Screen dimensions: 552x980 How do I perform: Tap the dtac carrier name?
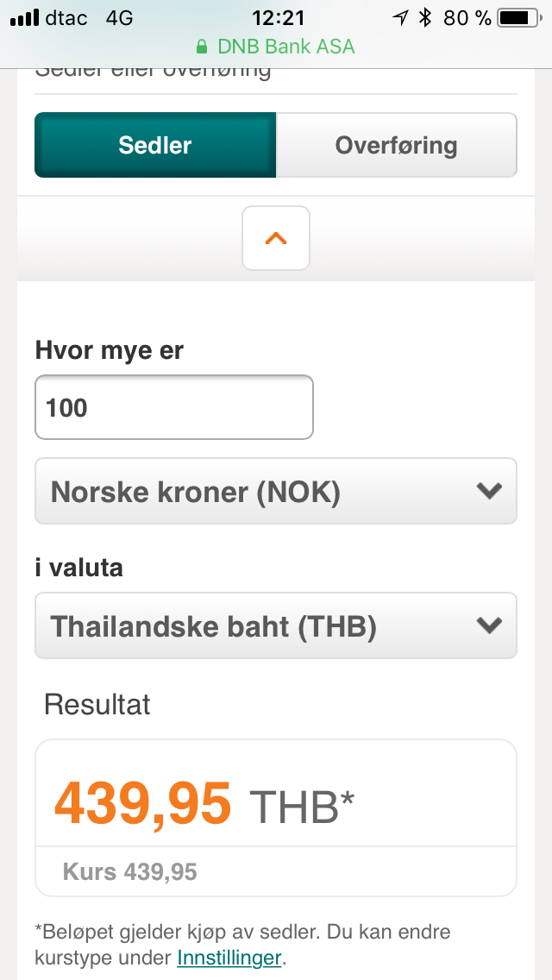click(66, 18)
